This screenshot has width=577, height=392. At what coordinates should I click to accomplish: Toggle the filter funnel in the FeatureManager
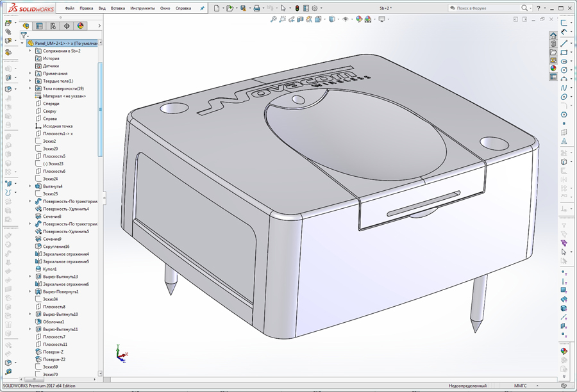coord(24,37)
